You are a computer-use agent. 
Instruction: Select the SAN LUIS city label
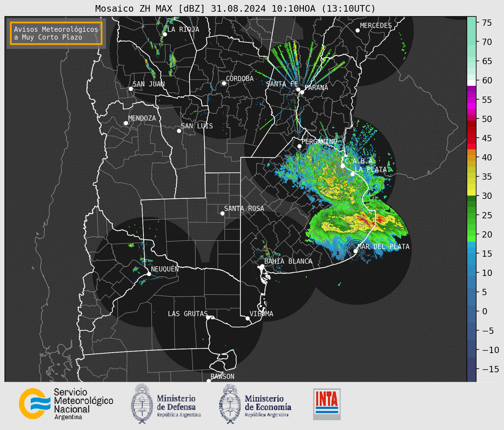(x=197, y=126)
